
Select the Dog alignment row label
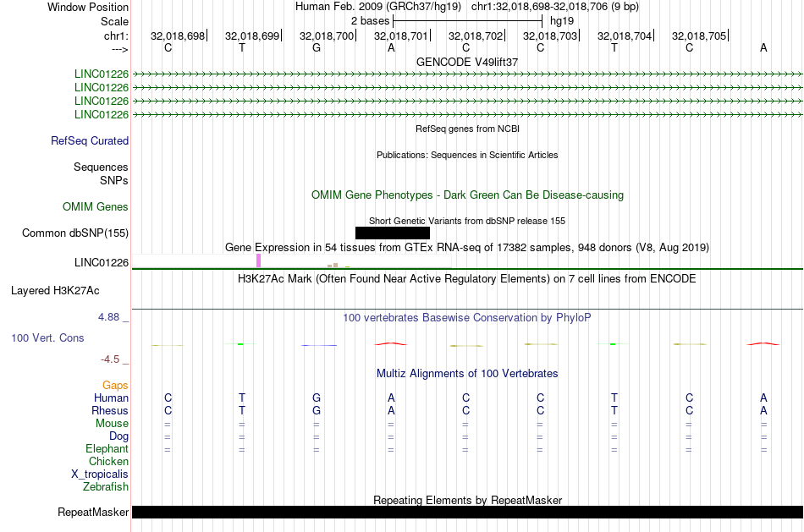click(118, 436)
